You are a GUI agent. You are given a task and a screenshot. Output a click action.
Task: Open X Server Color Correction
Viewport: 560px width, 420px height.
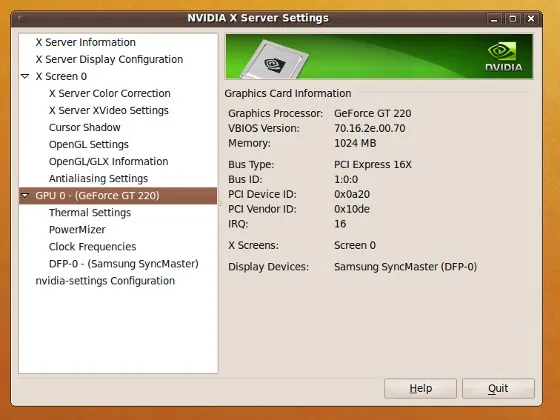click(109, 93)
